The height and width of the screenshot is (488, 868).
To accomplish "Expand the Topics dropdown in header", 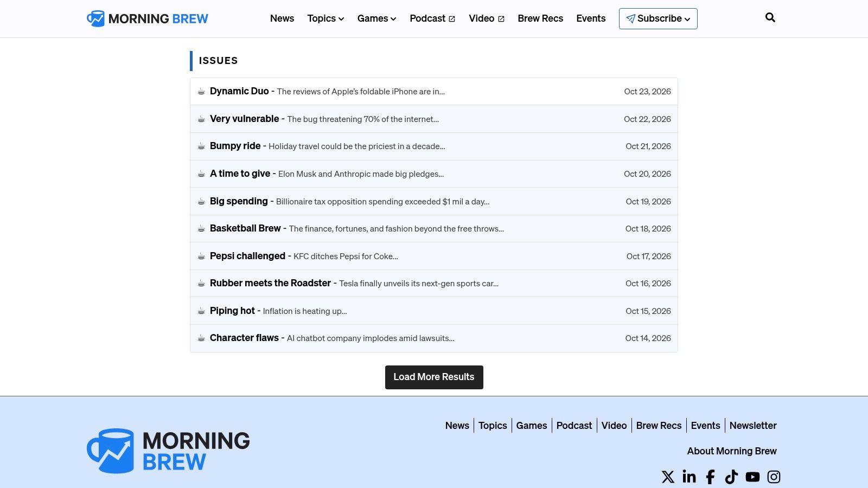I will tap(325, 18).
